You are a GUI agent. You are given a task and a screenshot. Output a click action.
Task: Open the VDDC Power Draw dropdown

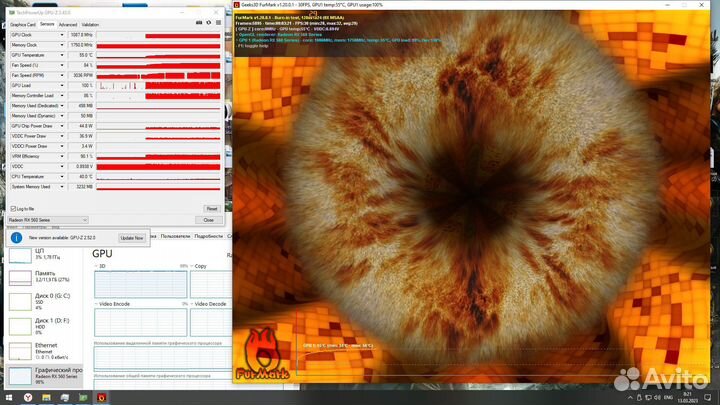(62, 136)
